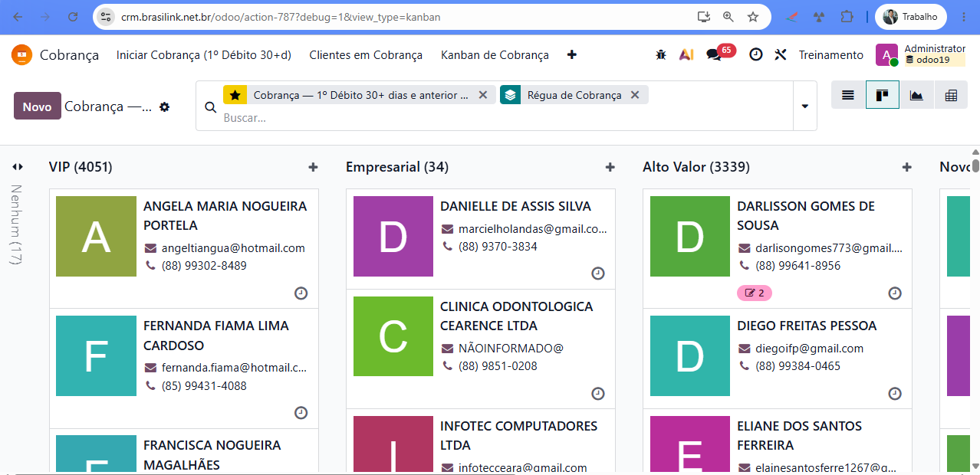The image size is (980, 475).
Task: Open the Cobrança app home icon
Action: (x=22, y=54)
